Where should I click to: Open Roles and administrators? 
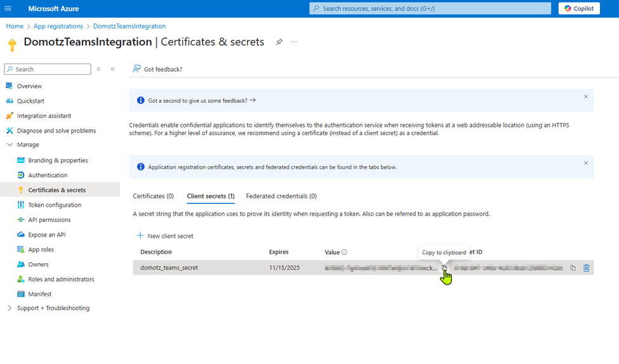(60, 279)
